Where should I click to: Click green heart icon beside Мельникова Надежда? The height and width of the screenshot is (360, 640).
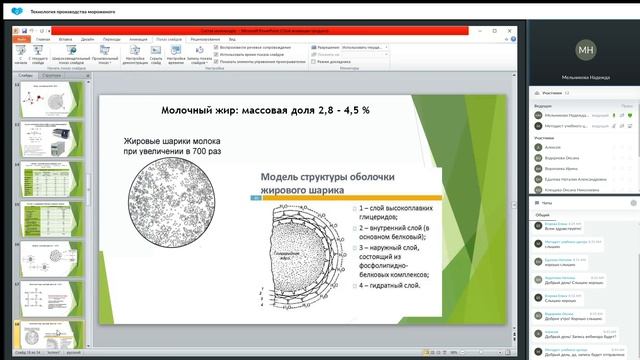630,116
